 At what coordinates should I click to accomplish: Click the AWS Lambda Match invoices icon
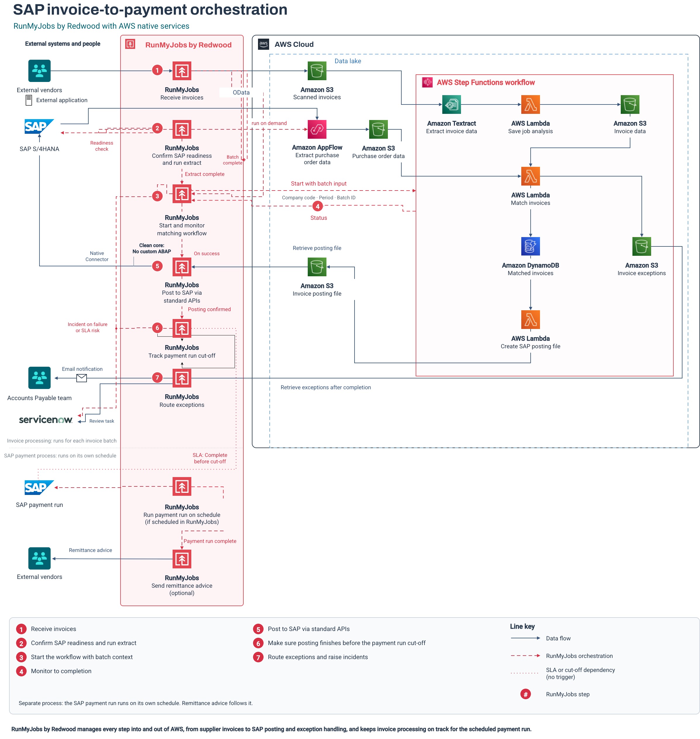530,176
